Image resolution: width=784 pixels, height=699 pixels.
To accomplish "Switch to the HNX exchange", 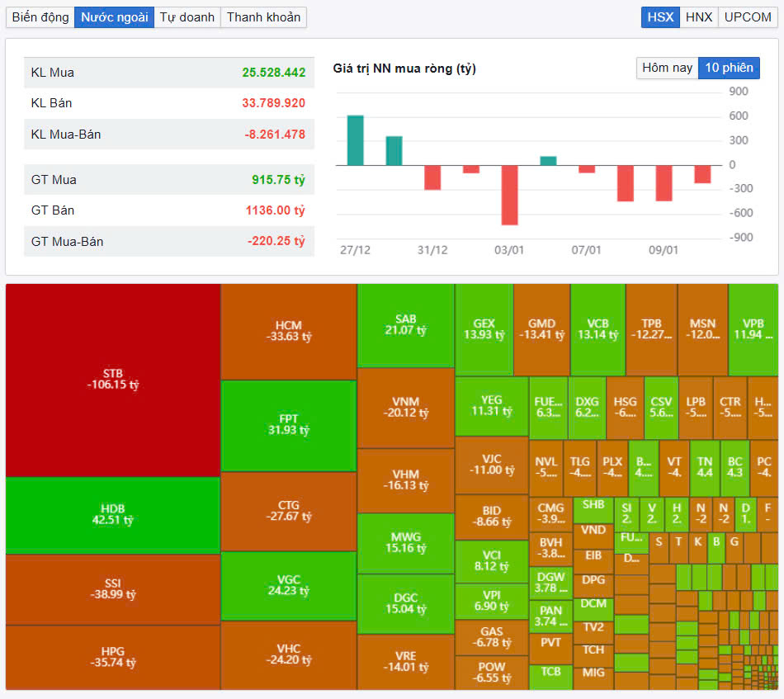I will tap(699, 17).
